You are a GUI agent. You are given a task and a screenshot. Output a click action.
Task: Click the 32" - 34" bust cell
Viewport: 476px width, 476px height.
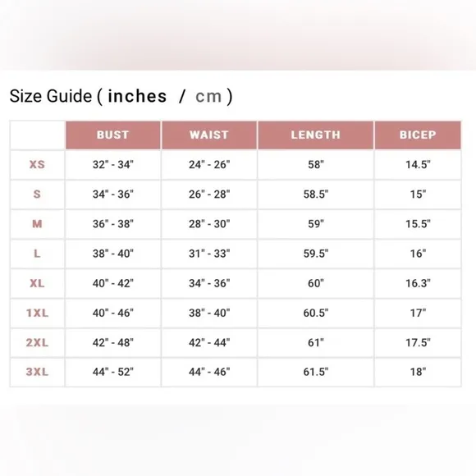[x=113, y=164]
